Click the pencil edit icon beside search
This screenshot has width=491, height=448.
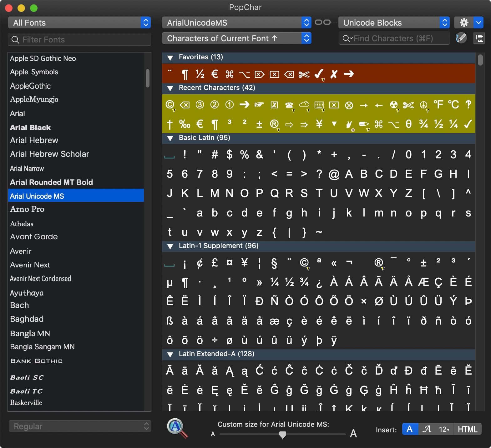click(461, 38)
